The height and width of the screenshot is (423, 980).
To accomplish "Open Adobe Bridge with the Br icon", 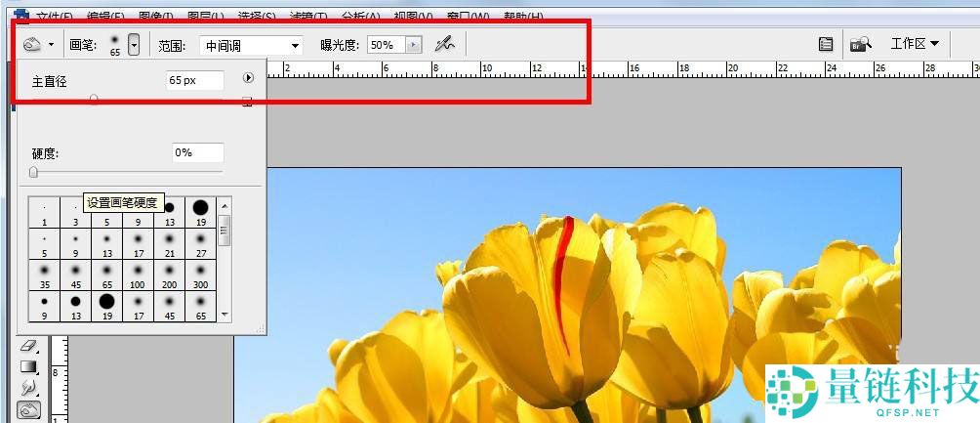I will 860,44.
